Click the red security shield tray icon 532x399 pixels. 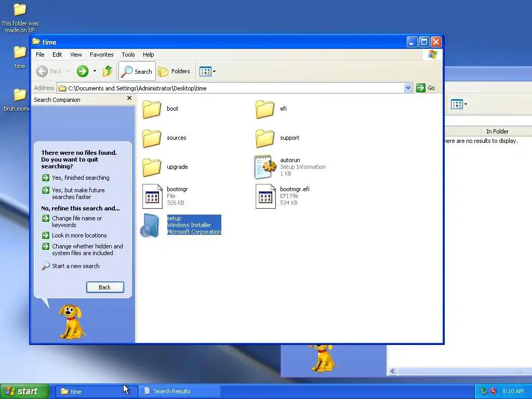pyautogui.click(x=494, y=391)
